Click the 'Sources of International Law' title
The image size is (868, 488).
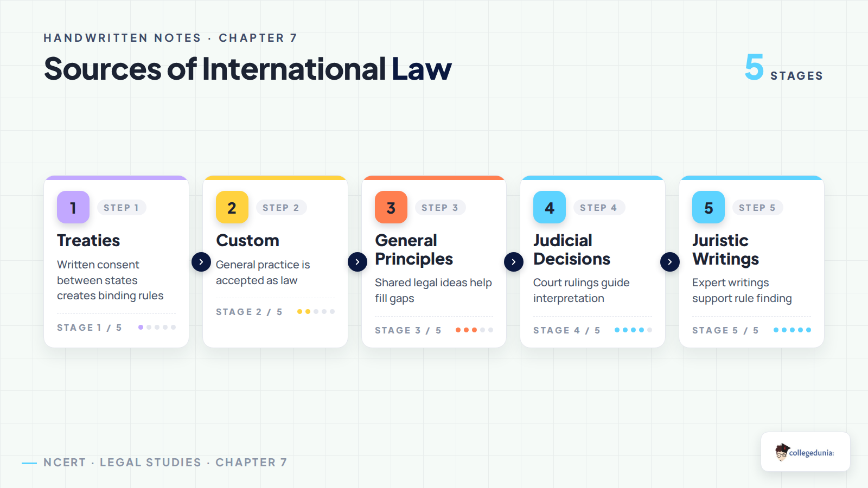(x=248, y=69)
